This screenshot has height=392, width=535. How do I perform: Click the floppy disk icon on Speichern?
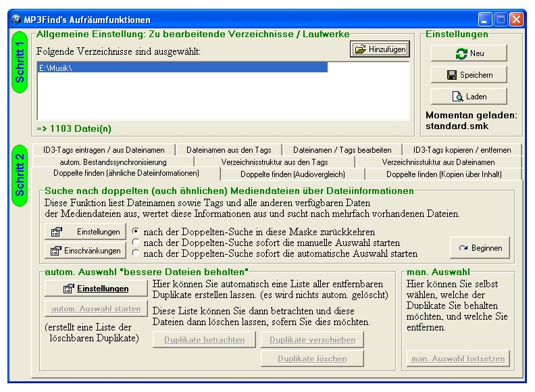pyautogui.click(x=451, y=75)
